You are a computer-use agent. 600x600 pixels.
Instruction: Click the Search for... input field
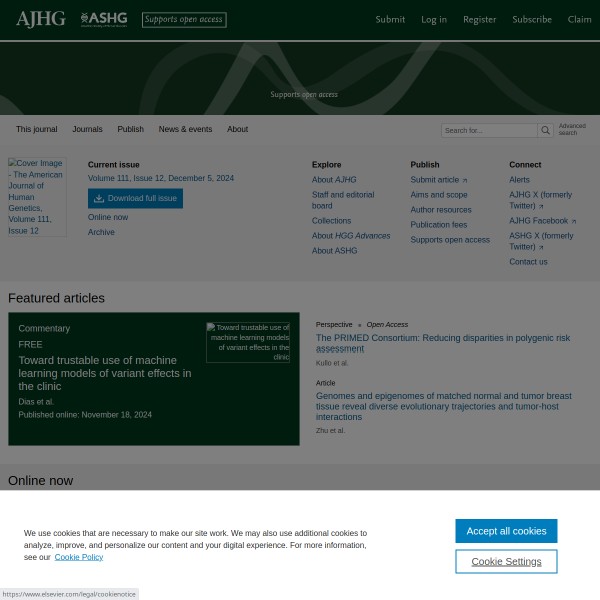[x=489, y=130]
